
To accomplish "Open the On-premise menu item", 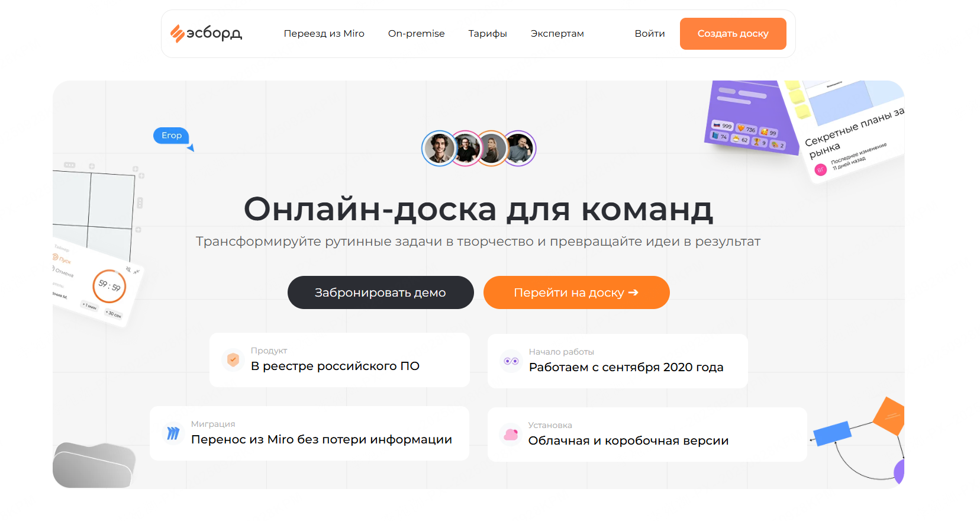I will coord(416,34).
